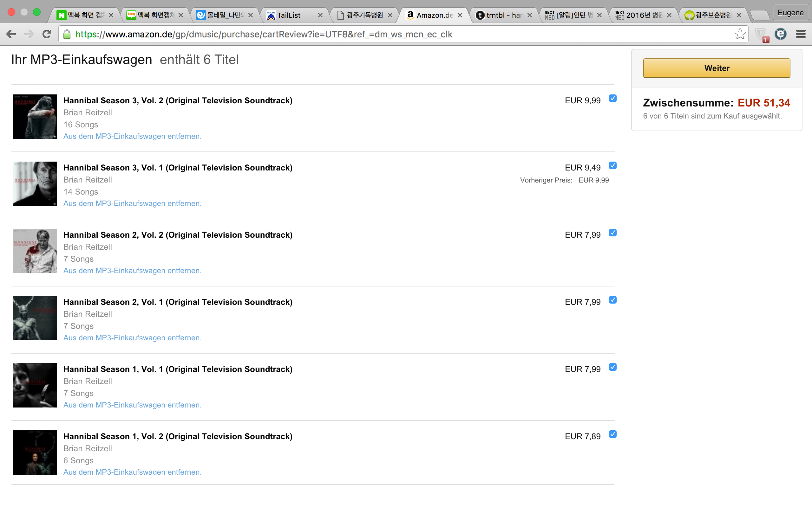The height and width of the screenshot is (507, 812).
Task: Click the browser forward arrow
Action: 29,34
